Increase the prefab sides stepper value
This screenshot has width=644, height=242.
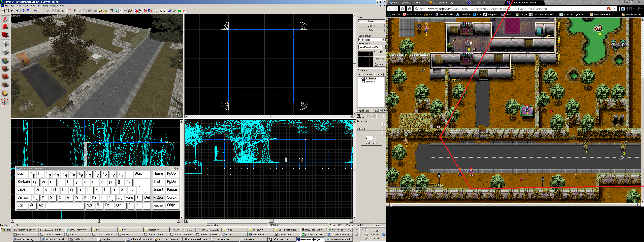coord(374,137)
